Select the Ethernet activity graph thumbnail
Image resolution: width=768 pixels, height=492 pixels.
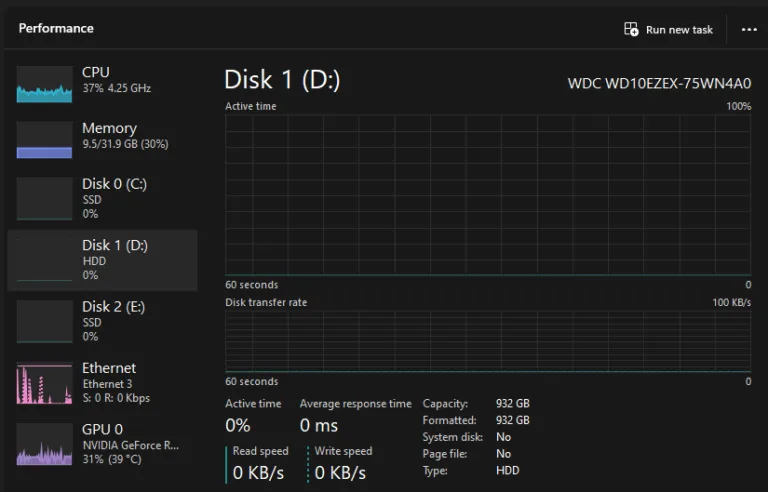coord(44,383)
